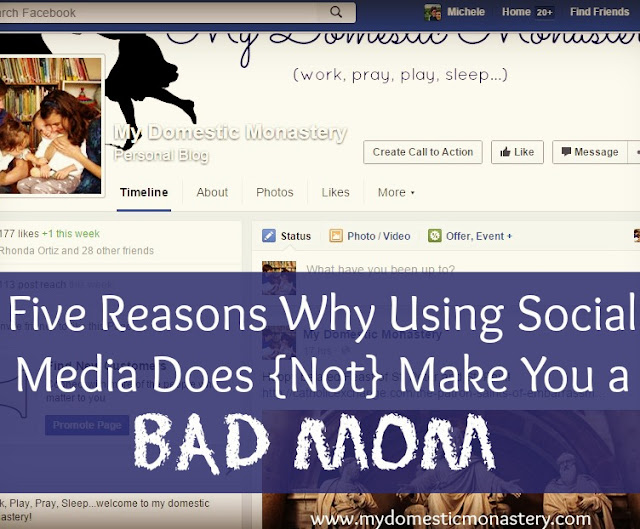Click the thumbs-up icon on Like
Viewport: 640px width, 529px height.
pyautogui.click(x=505, y=152)
